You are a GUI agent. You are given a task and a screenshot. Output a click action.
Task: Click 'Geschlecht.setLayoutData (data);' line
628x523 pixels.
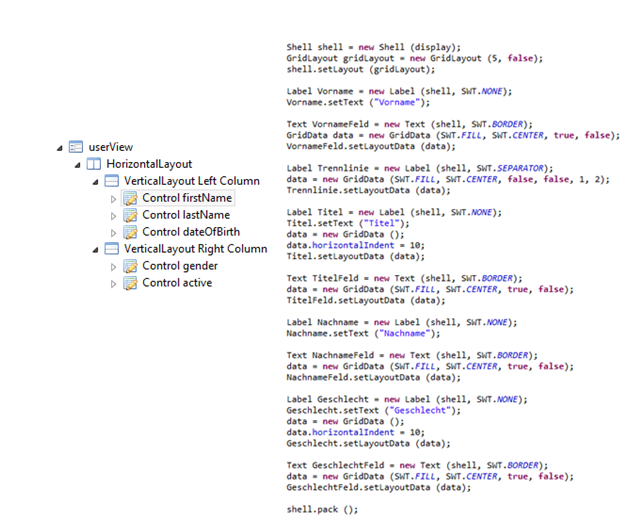[x=368, y=443]
